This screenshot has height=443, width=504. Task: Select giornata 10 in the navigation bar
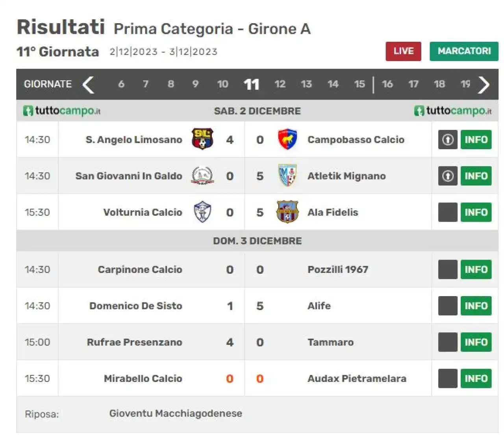222,84
